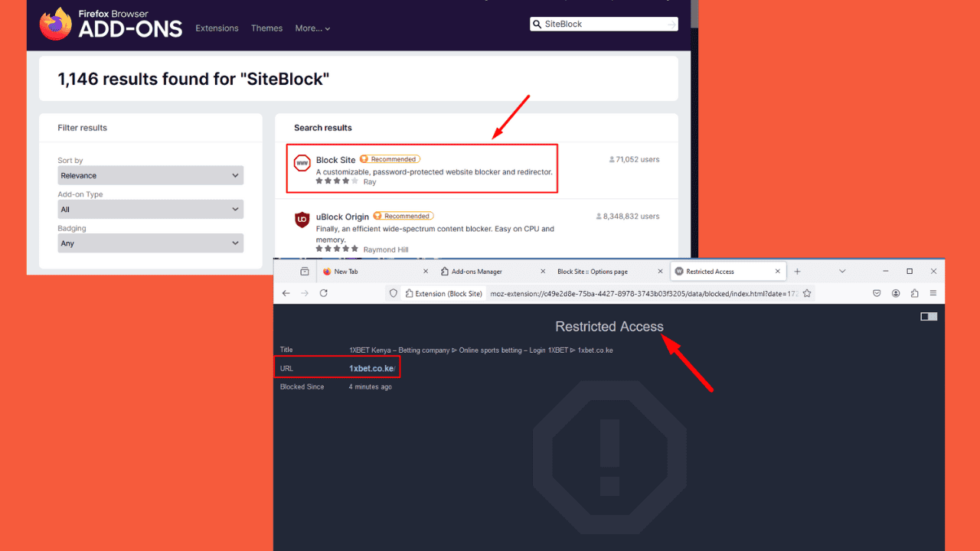The height and width of the screenshot is (551, 980).
Task: Expand the Add-on Type dropdown
Action: click(x=150, y=209)
